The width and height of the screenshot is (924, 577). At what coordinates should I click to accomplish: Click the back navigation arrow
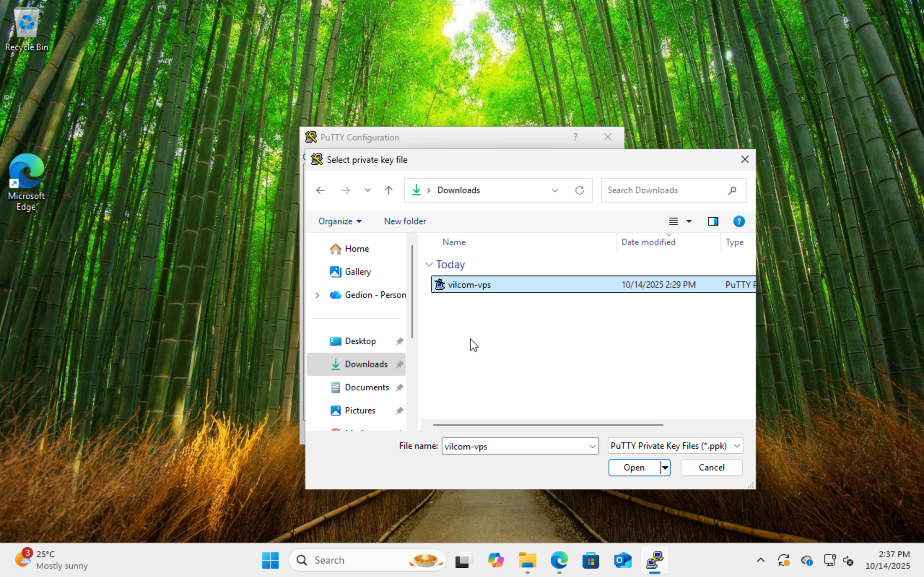click(x=320, y=190)
